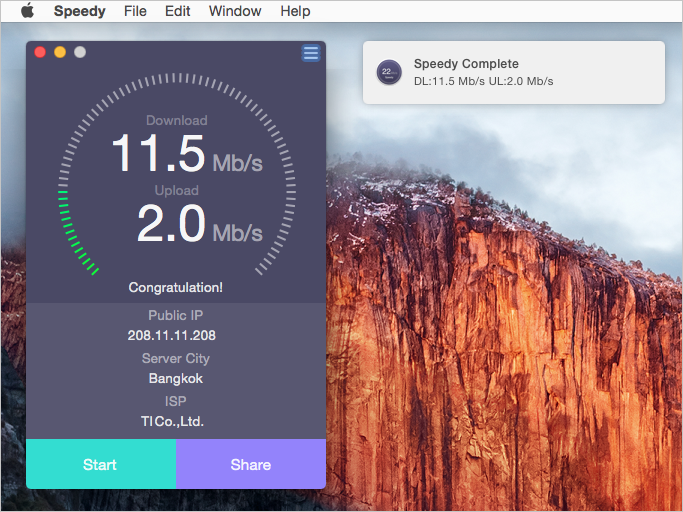
Task: Click the ISP label
Action: [x=176, y=401]
